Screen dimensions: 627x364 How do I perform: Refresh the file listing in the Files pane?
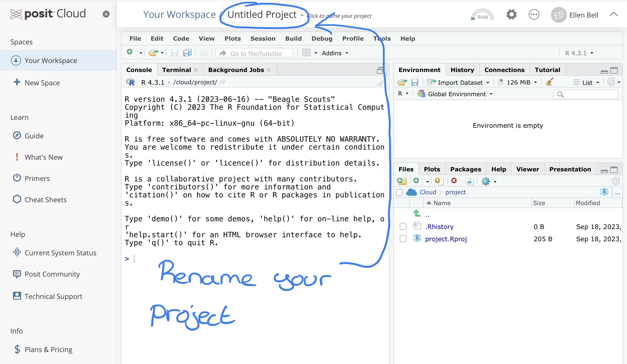pos(616,181)
